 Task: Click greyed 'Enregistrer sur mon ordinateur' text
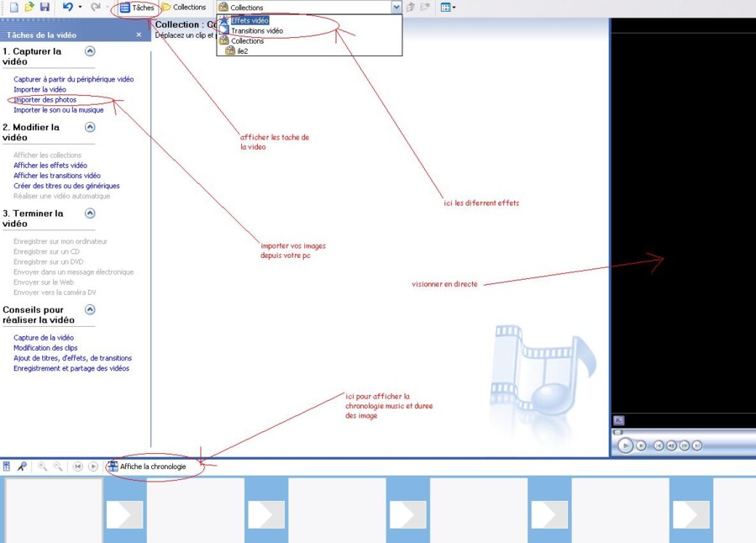point(60,241)
